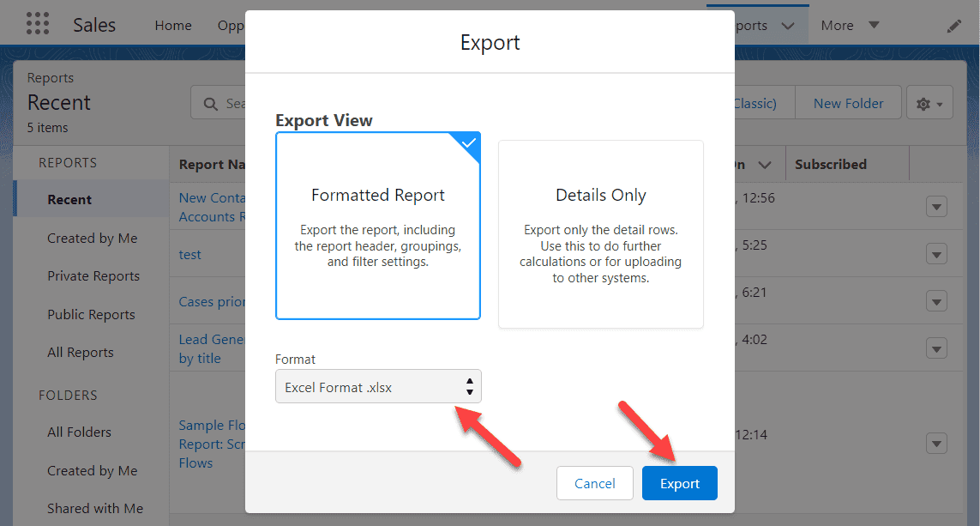
Task: Open row action arrow for 4:02 report
Action: coord(936,348)
